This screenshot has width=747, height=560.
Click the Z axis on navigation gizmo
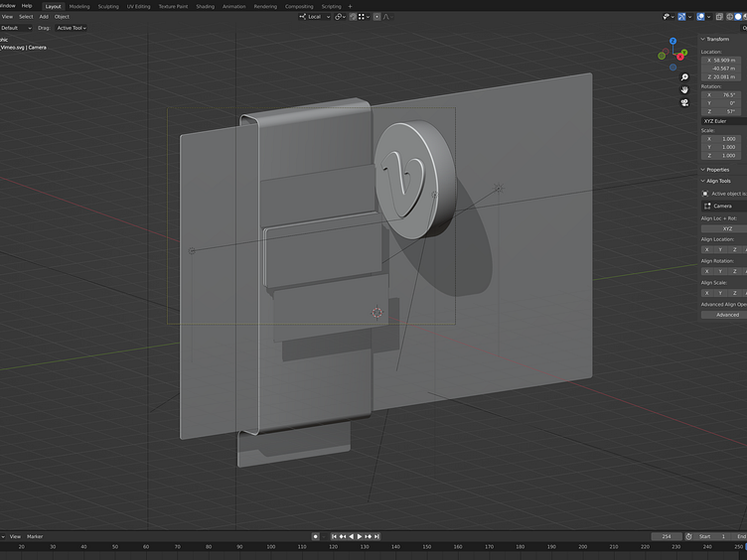[x=672, y=42]
